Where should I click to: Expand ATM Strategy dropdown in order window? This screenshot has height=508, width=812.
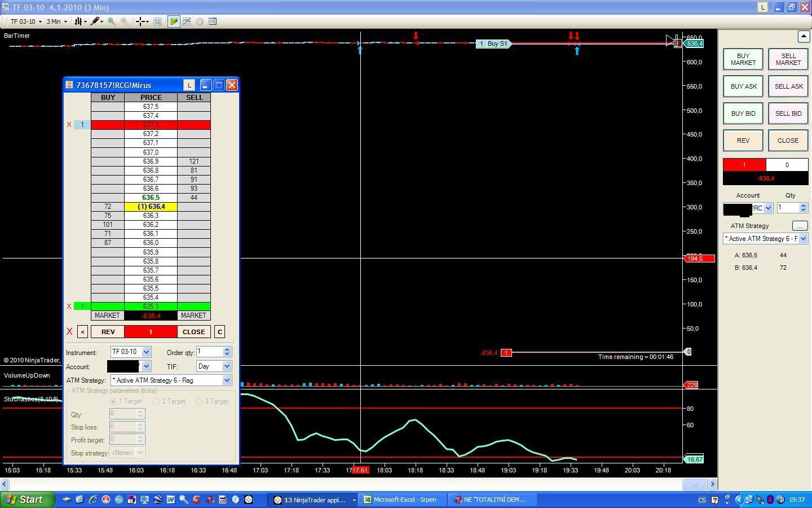[x=227, y=380]
